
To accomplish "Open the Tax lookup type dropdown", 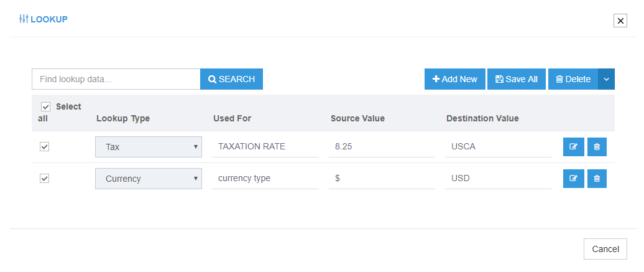I will tap(149, 147).
